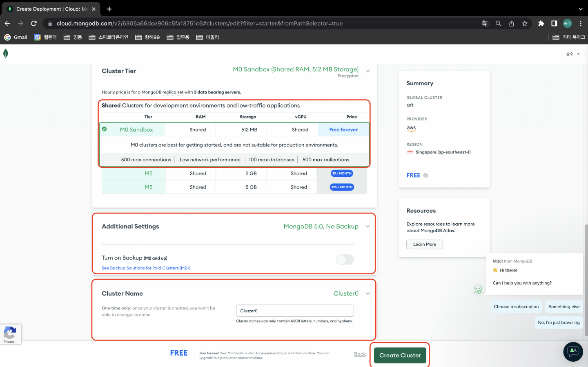
Task: Select the M5 tier row
Action: [x=234, y=187]
